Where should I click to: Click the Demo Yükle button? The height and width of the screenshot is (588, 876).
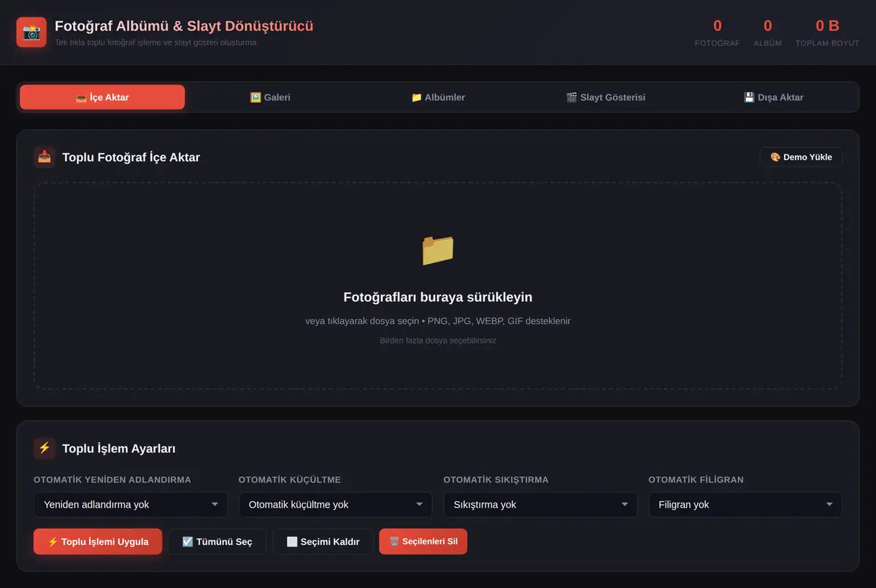(x=801, y=157)
